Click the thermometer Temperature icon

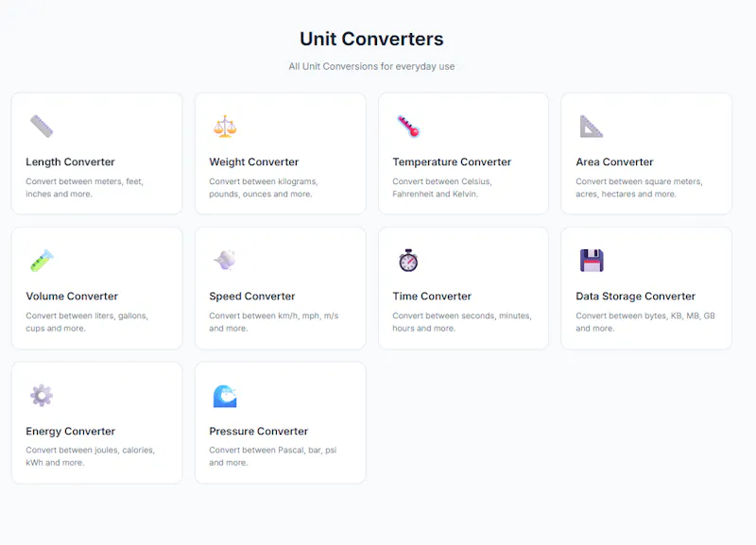pos(408,127)
